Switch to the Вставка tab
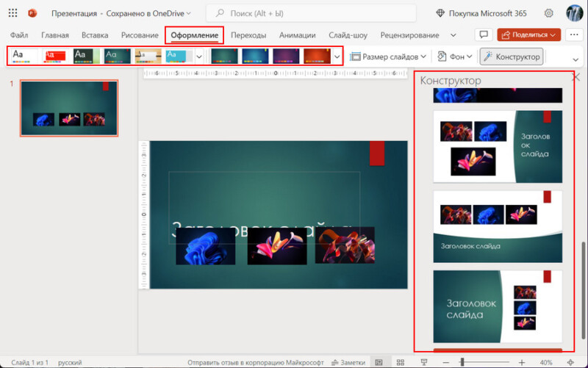Viewport: 588px width, 368px height. (95, 35)
